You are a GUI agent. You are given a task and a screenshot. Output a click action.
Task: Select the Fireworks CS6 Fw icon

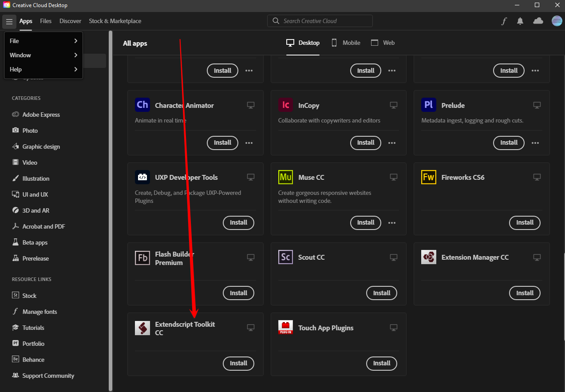pyautogui.click(x=429, y=177)
